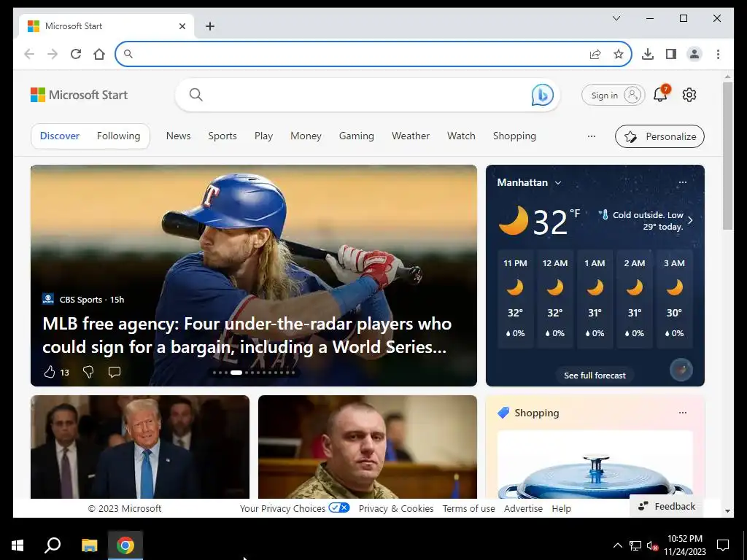Open the News section
The width and height of the screenshot is (747, 560).
[x=178, y=136]
